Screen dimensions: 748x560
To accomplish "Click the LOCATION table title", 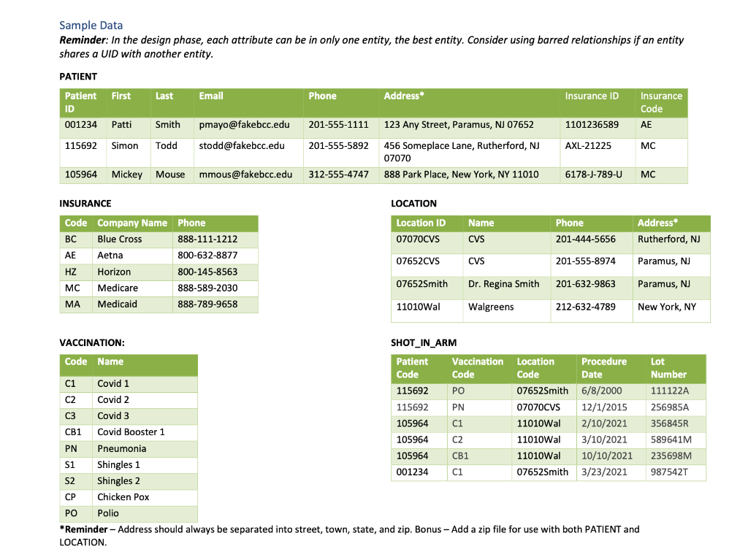I will 412,203.
